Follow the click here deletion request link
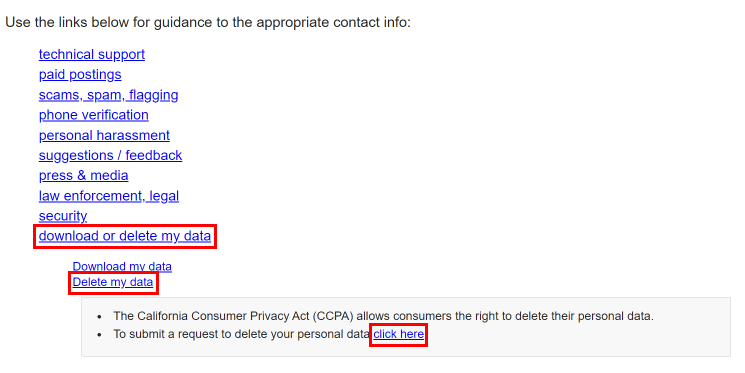Screen dimensions: 745x373 tap(399, 334)
